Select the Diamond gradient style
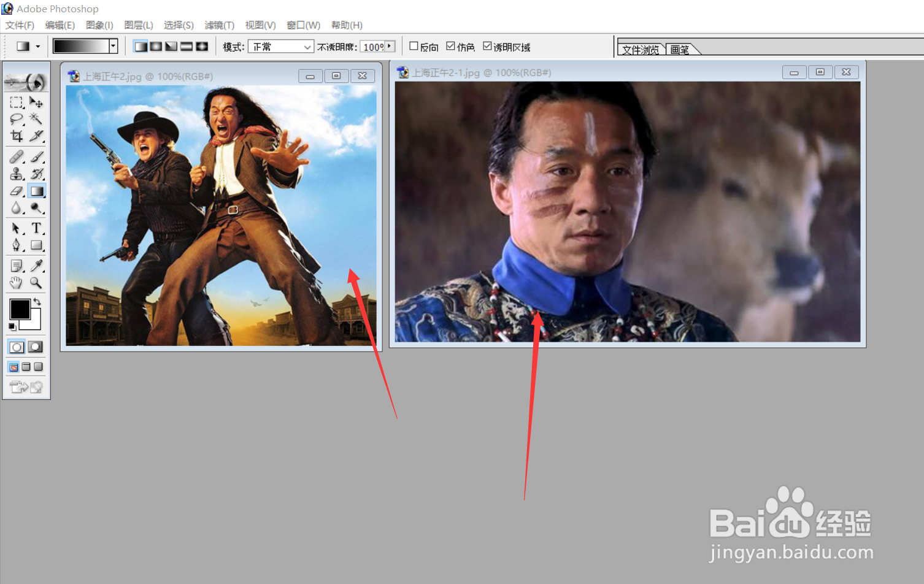 [202, 47]
